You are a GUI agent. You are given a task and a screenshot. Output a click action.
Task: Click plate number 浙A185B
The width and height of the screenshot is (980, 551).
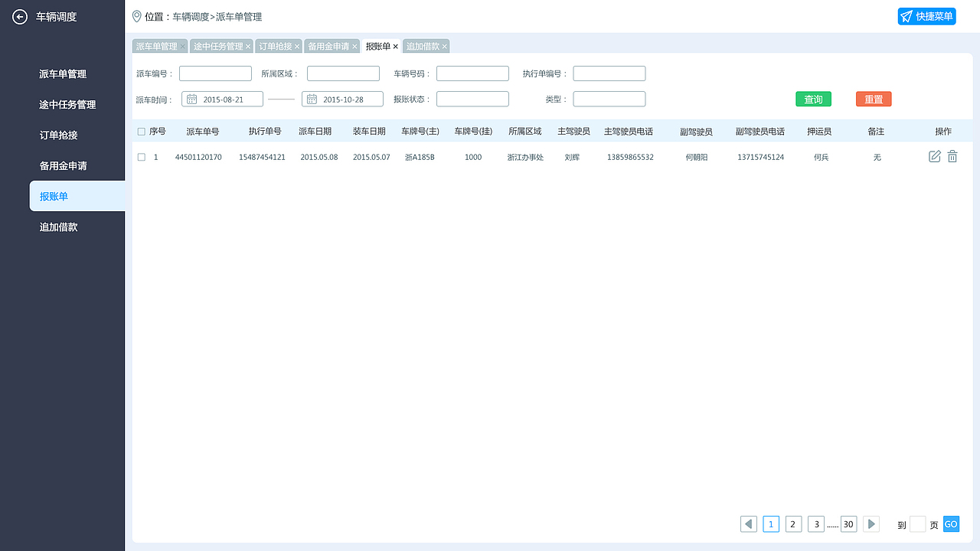[x=420, y=157]
